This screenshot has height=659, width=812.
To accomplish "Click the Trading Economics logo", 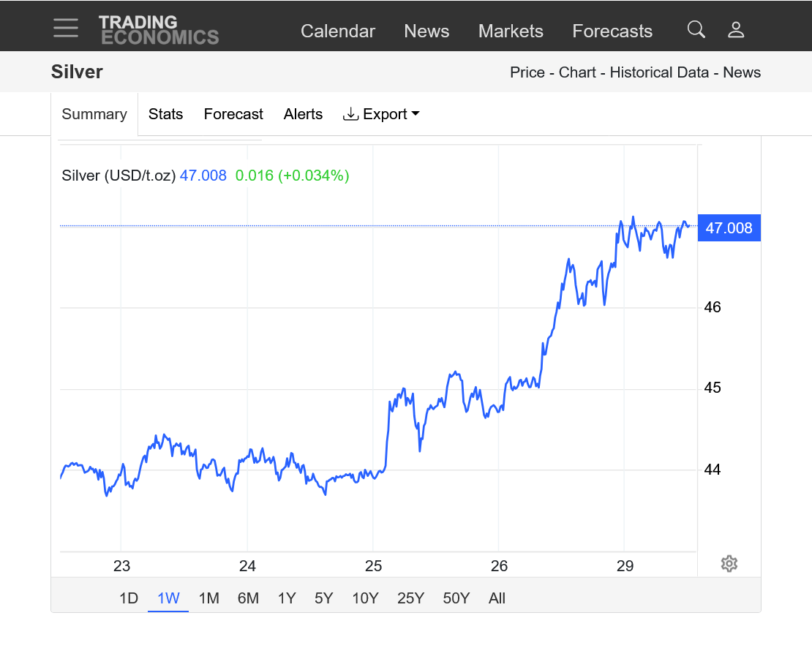I will pyautogui.click(x=159, y=30).
